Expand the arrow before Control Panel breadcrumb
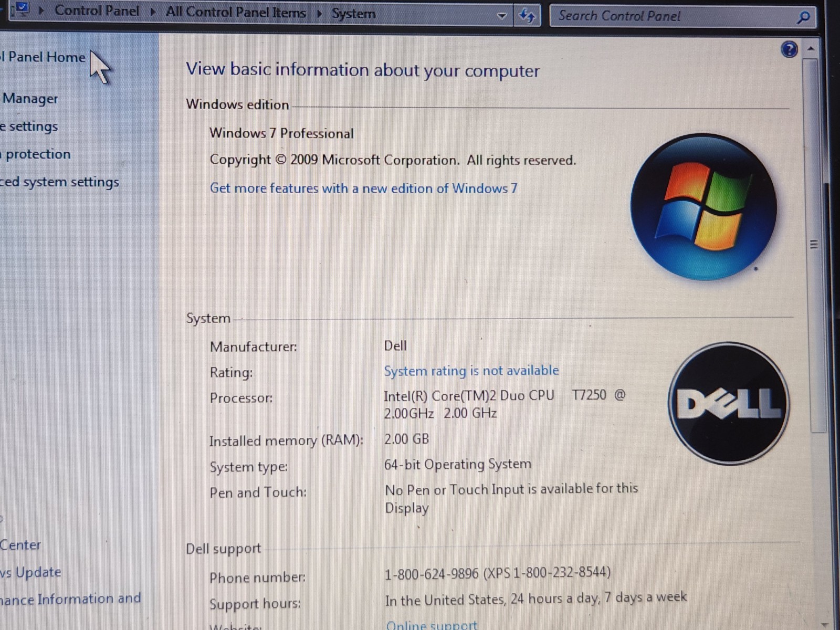The image size is (840, 630). click(x=41, y=10)
